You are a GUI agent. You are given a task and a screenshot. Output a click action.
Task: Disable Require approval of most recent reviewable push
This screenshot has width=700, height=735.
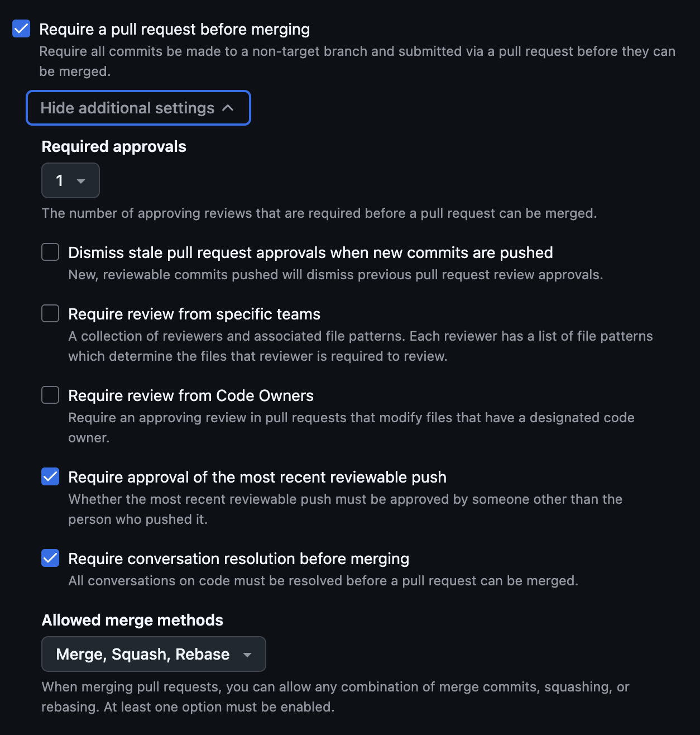[50, 476]
